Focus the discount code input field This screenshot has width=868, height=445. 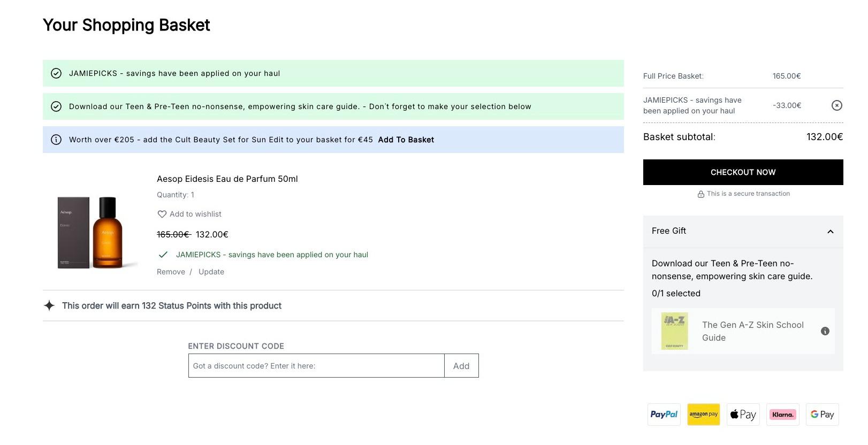[x=316, y=366]
